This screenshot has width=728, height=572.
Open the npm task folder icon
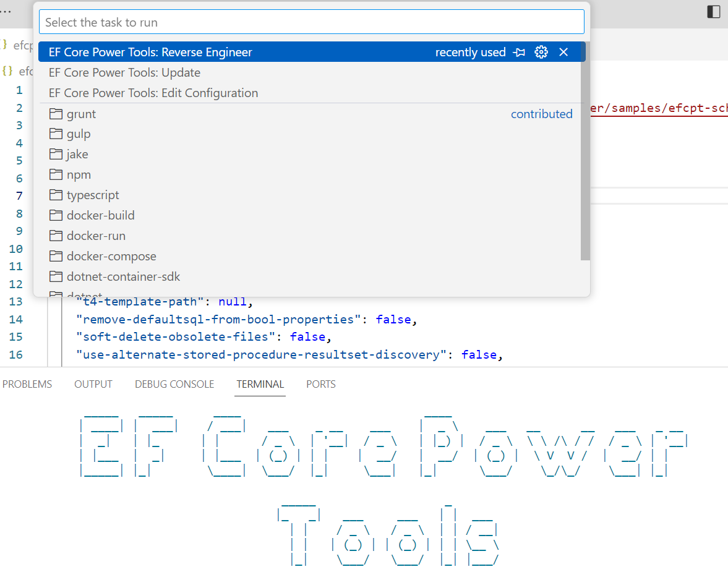click(56, 174)
